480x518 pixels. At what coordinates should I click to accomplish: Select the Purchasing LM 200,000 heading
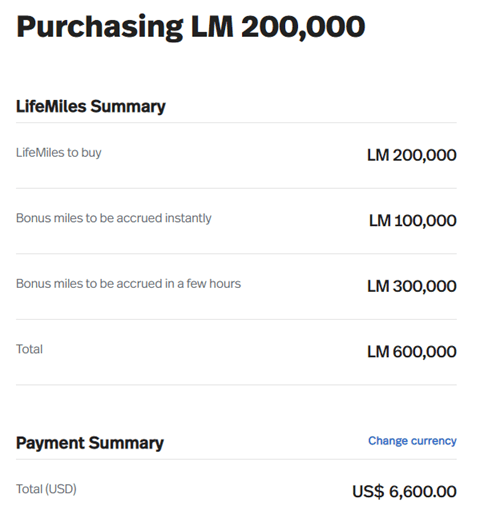(191, 27)
